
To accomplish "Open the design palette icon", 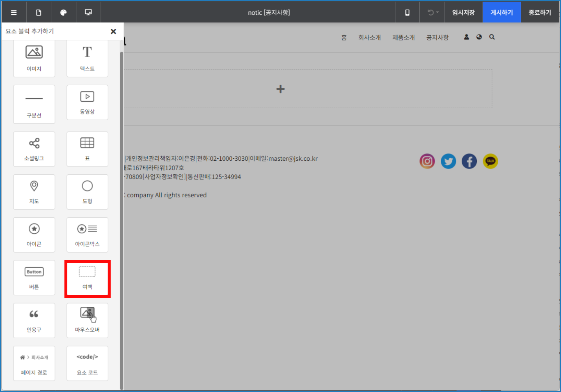I will [x=63, y=12].
